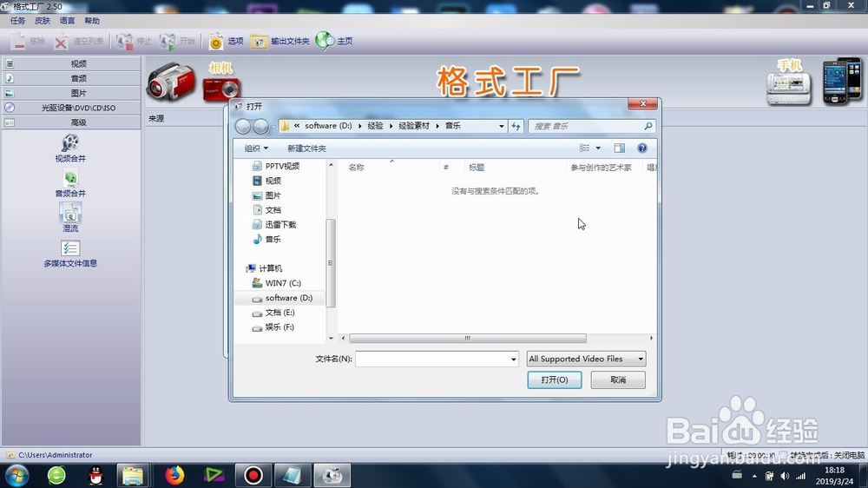Open All Supported Video Files filter dropdown
868x488 pixels.
coord(586,359)
